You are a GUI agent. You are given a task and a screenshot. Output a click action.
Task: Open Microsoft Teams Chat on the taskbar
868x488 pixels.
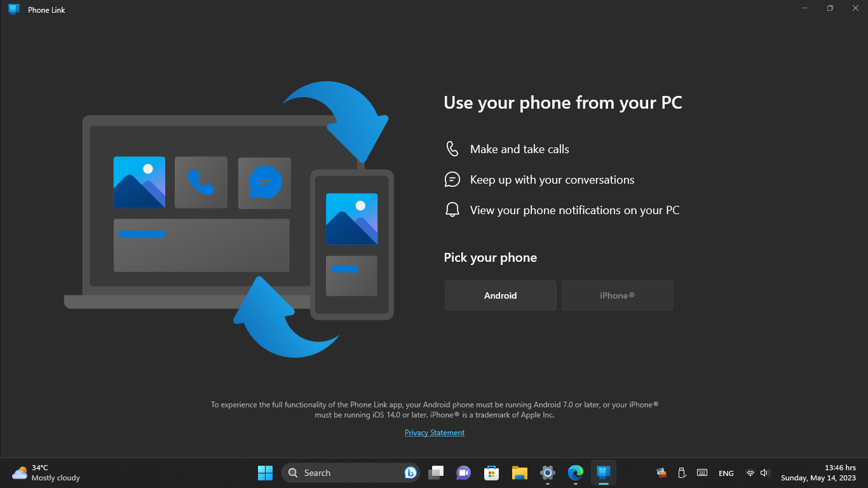click(463, 473)
